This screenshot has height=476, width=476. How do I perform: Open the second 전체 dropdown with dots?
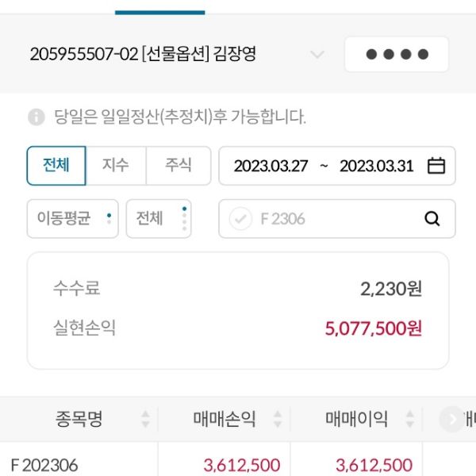(x=158, y=219)
